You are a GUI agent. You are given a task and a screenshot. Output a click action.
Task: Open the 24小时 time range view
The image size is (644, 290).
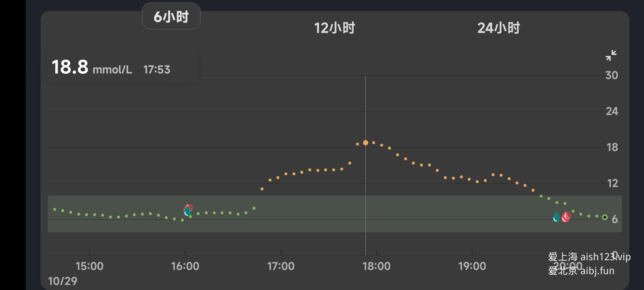499,28
